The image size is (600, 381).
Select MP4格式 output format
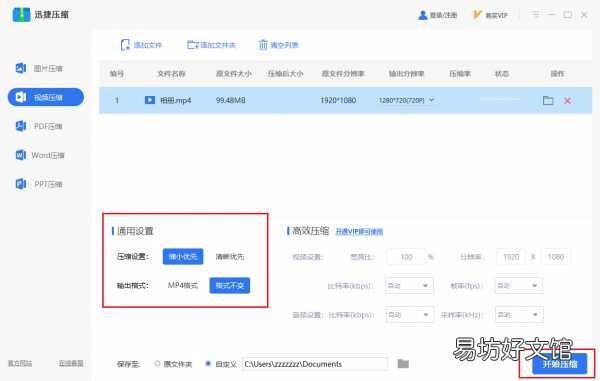(x=183, y=285)
